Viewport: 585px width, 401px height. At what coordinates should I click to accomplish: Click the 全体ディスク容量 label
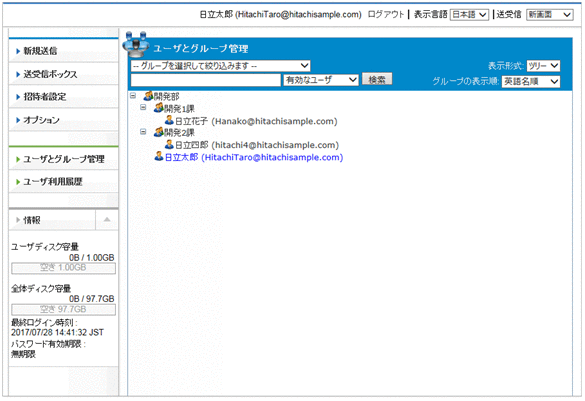pyautogui.click(x=41, y=288)
